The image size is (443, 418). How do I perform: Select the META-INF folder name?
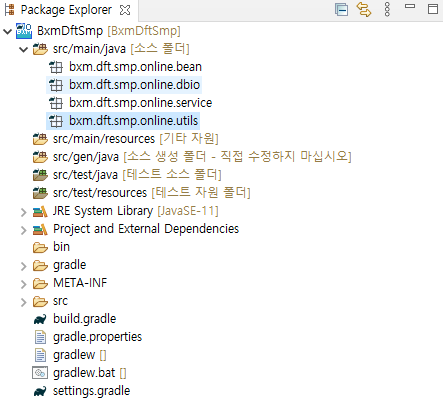click(x=80, y=283)
